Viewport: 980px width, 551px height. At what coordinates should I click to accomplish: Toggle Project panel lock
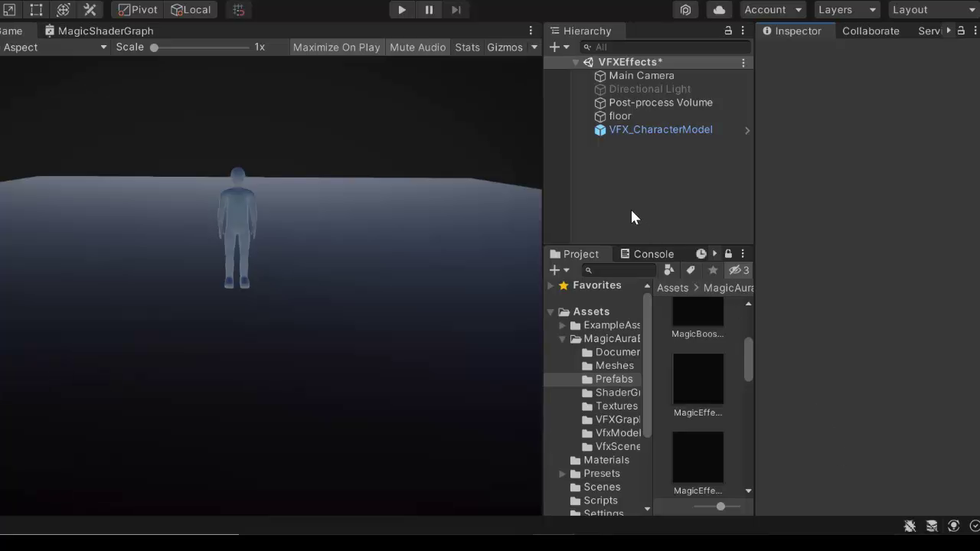pyautogui.click(x=728, y=254)
